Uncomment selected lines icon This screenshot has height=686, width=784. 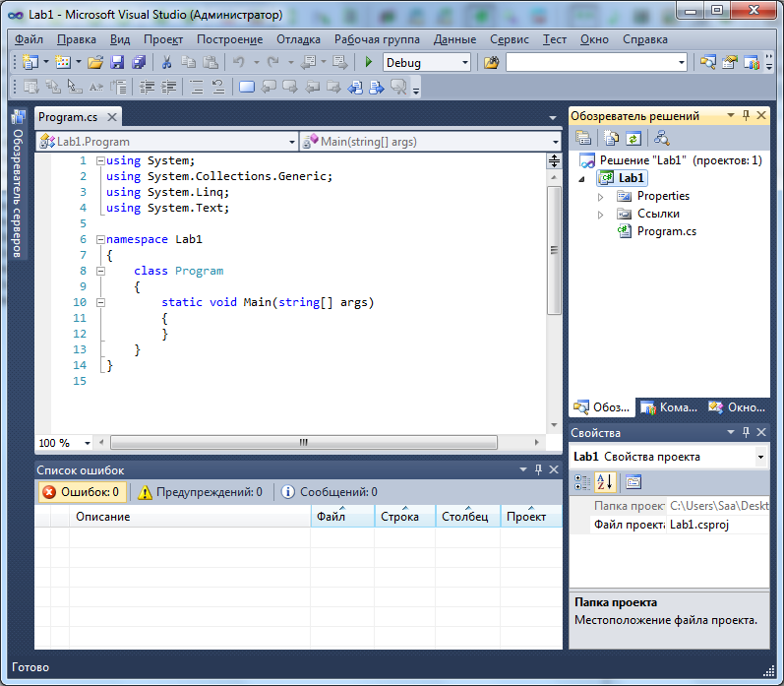click(218, 87)
